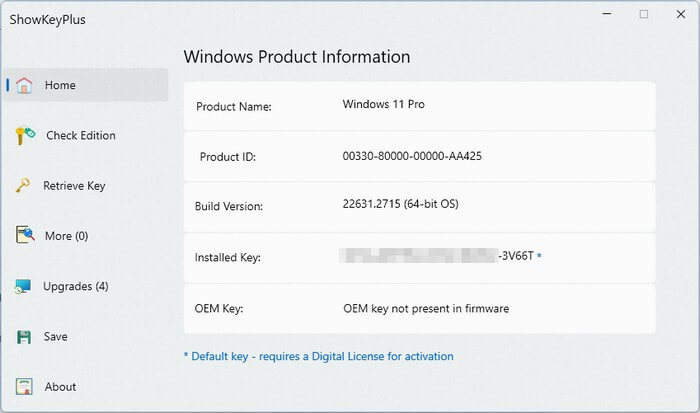Viewport: 700px width, 413px height.
Task: Click the About info icon
Action: pos(25,387)
